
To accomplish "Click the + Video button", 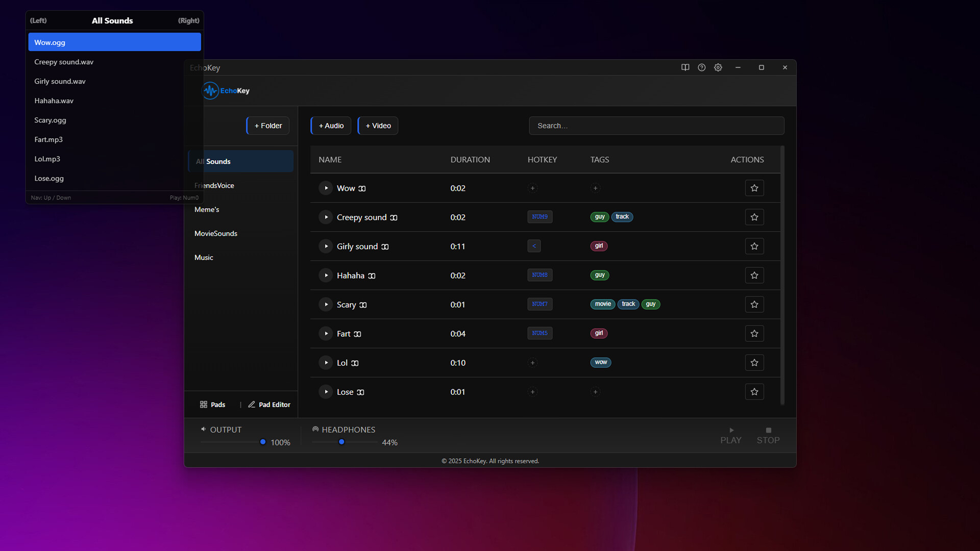I will click(x=378, y=126).
